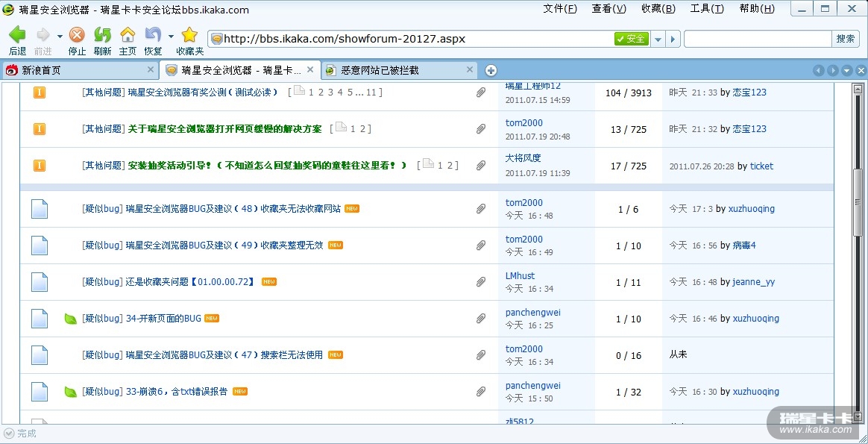Click the scrollbar down arrow

(858, 416)
